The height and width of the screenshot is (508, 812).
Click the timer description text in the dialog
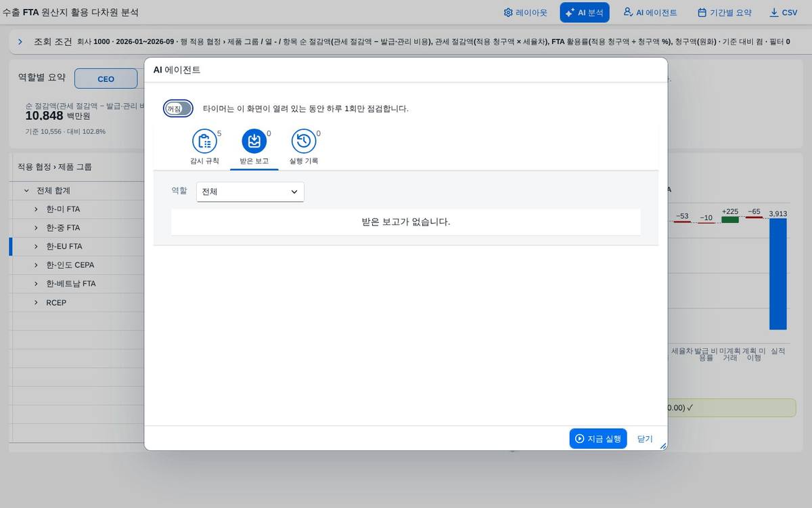point(306,108)
